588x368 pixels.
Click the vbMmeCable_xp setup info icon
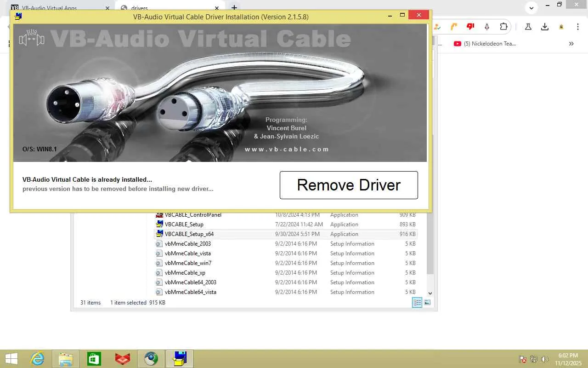click(159, 273)
